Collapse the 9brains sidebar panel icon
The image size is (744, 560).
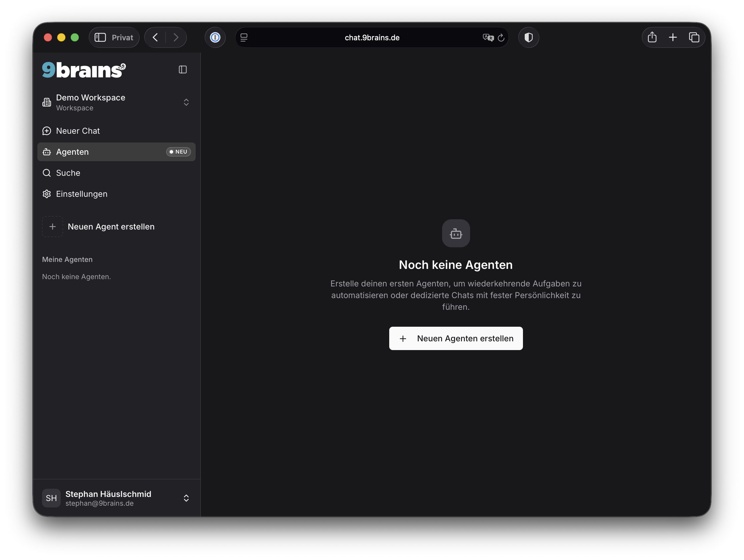(x=182, y=69)
